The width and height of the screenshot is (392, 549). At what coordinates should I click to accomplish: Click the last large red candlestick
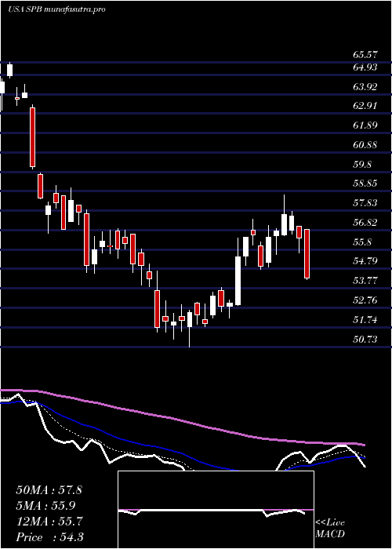[x=307, y=254]
